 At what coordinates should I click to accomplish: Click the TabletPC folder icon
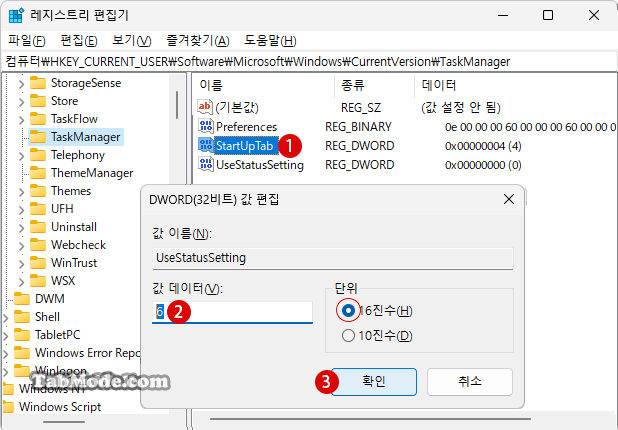click(x=22, y=335)
